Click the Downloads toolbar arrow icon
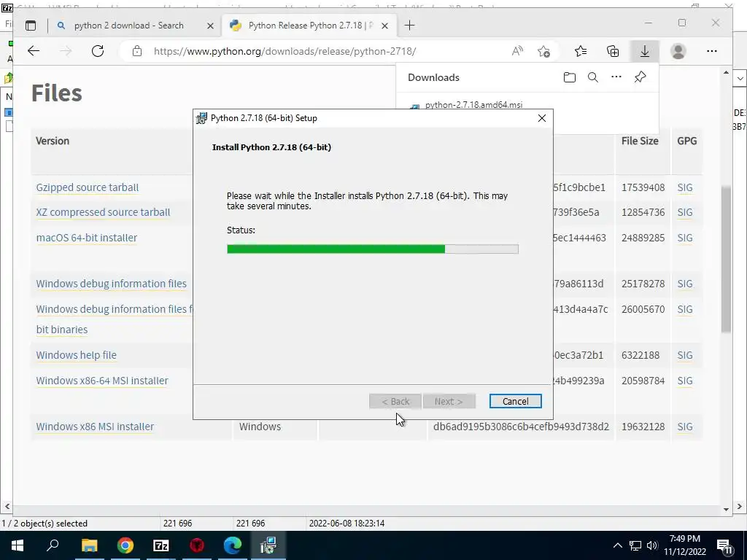 tap(645, 51)
